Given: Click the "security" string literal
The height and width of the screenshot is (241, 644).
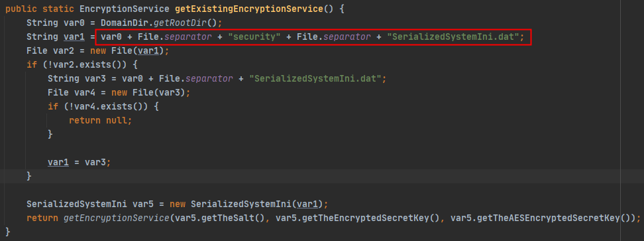Looking at the screenshot, I should [254, 37].
